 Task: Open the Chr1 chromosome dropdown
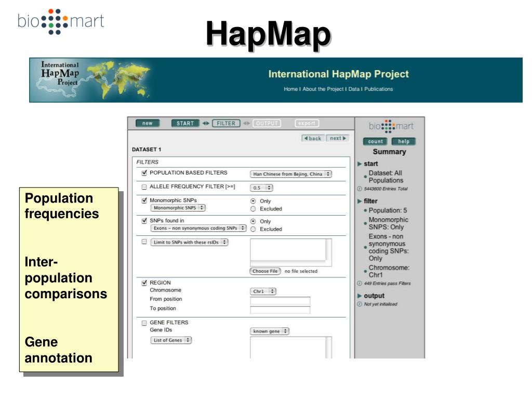click(x=263, y=291)
